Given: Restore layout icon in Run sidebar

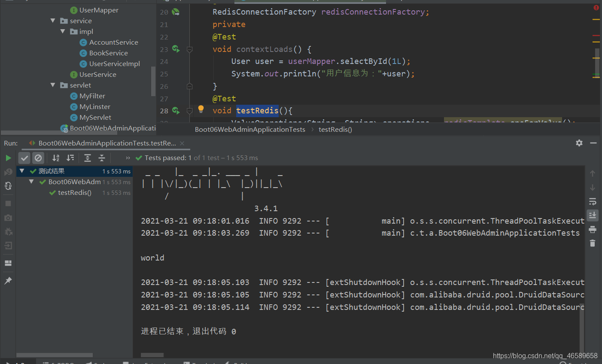Looking at the screenshot, I should 8,263.
